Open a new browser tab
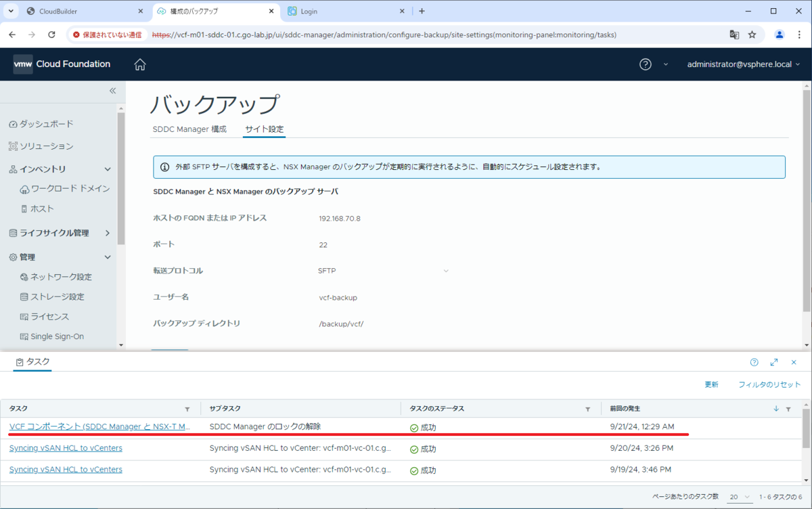The height and width of the screenshot is (509, 812). (x=422, y=12)
